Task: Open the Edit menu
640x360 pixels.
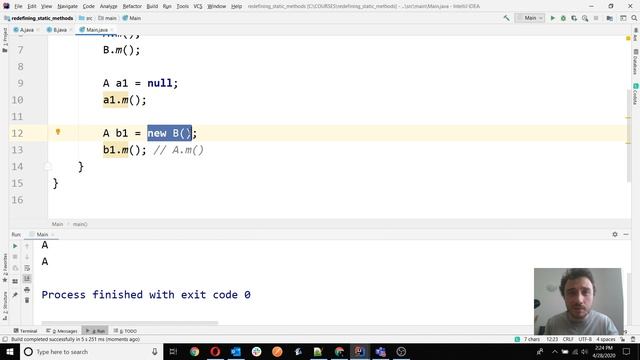Action: point(32,6)
